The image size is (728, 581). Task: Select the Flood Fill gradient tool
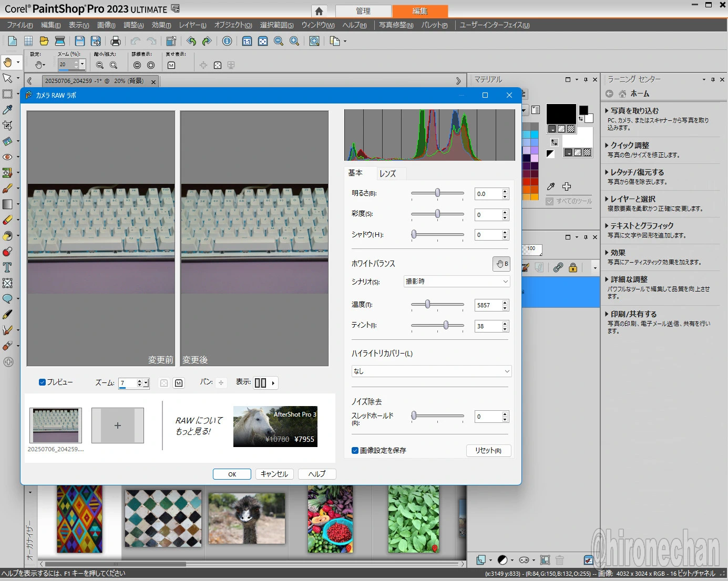pos(7,204)
